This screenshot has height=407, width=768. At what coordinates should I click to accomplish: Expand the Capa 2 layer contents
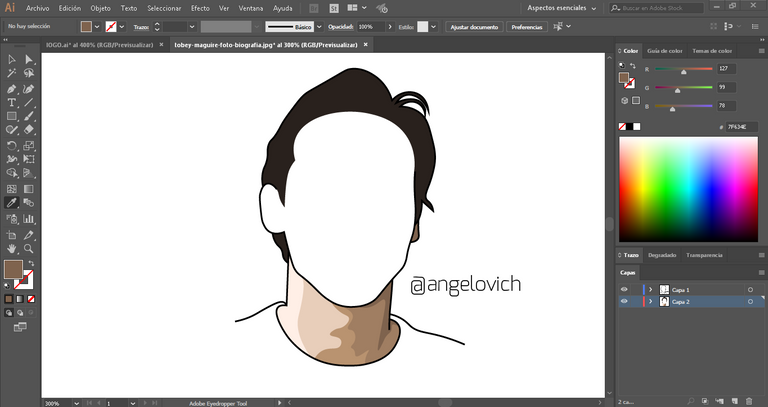[650, 301]
